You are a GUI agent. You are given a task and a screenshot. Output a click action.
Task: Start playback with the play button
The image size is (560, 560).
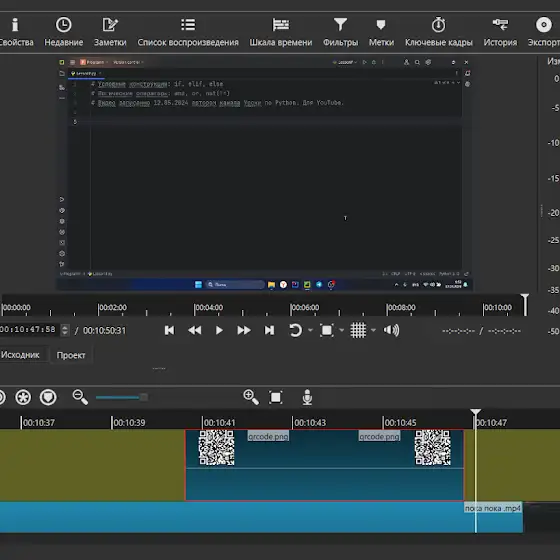[219, 330]
